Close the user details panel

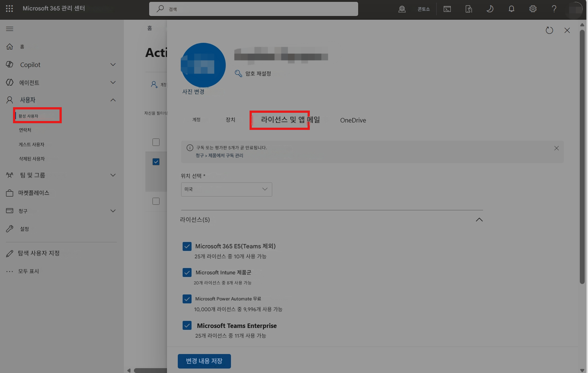click(x=567, y=31)
